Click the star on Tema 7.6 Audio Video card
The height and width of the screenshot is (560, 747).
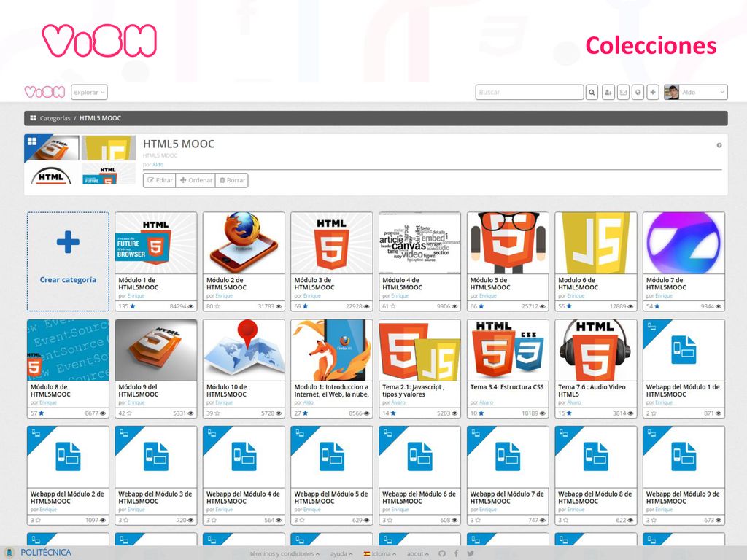click(x=569, y=413)
